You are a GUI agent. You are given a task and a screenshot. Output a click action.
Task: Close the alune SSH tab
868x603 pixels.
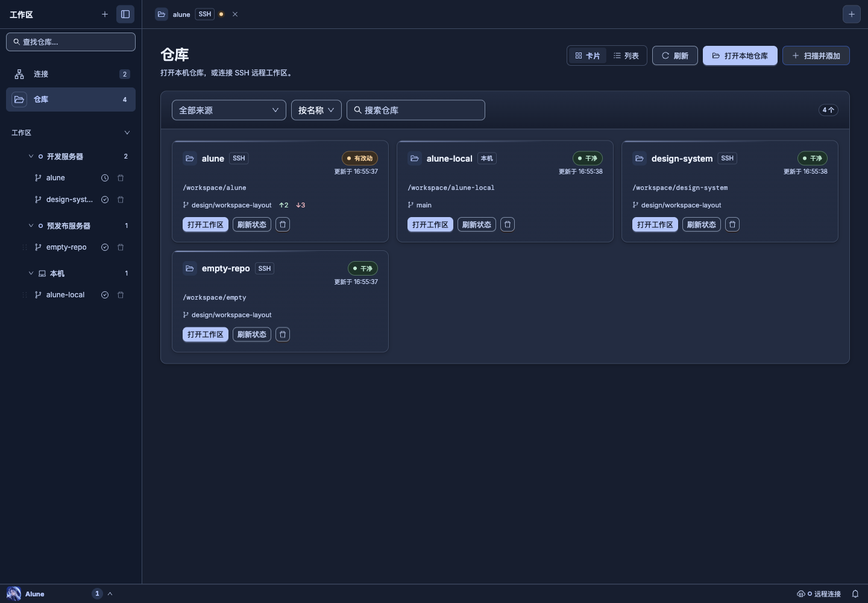pos(235,14)
